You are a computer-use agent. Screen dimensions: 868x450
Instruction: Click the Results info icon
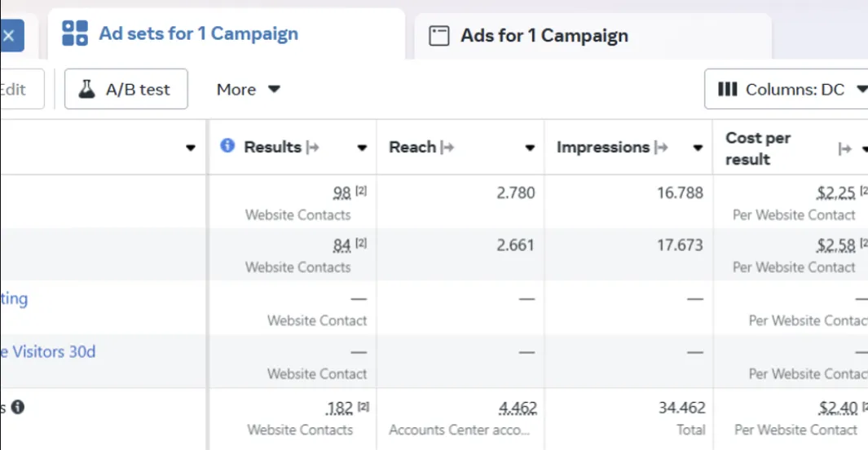[x=227, y=146]
